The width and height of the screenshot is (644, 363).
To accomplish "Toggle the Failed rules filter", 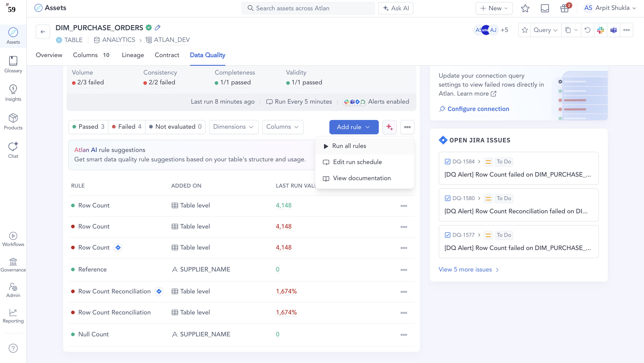I will click(127, 127).
